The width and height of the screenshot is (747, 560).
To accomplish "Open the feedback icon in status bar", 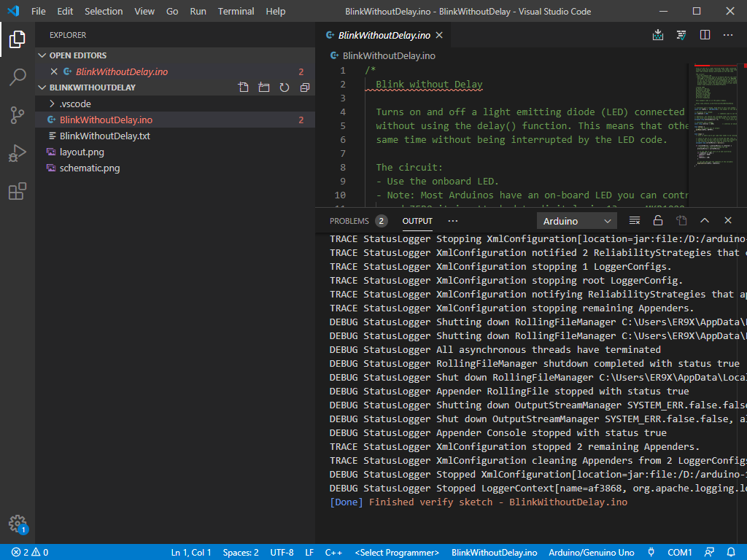I will click(709, 553).
